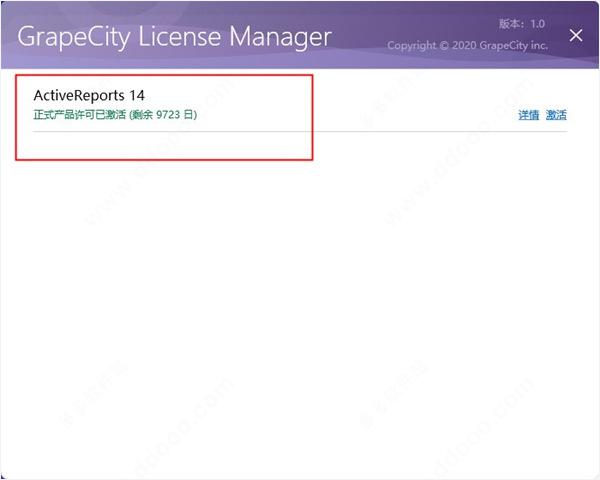Click the red highlight box bottom edge

coord(164,159)
